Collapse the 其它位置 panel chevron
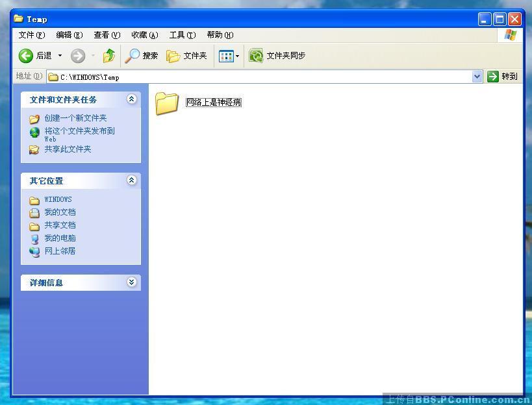This screenshot has height=405, width=532. click(132, 180)
